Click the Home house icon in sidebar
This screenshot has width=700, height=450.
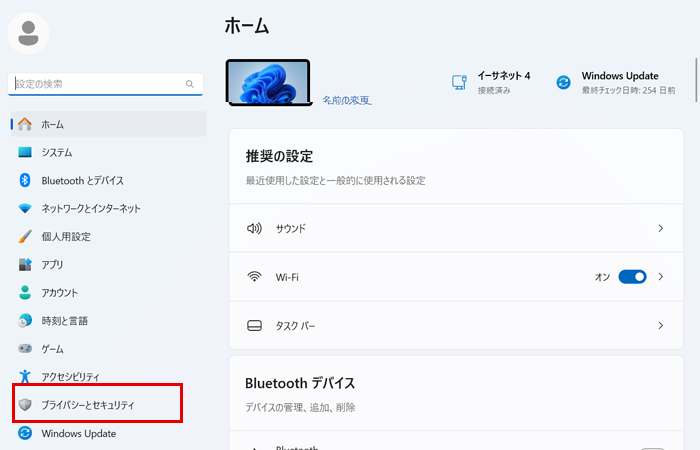[25, 124]
